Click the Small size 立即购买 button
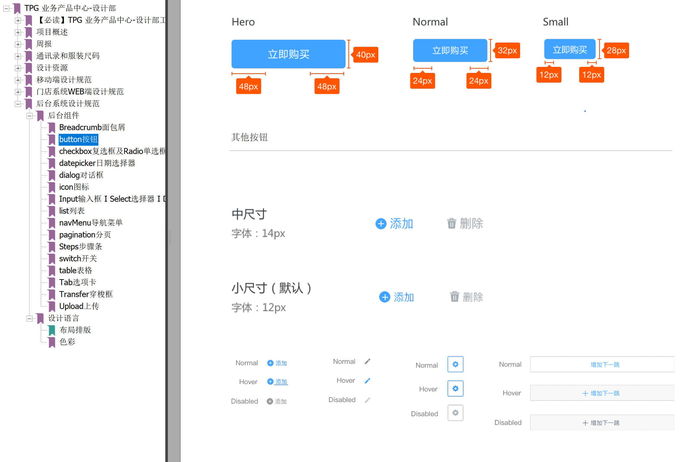Viewport: 700px width, 462px height. pyautogui.click(x=570, y=50)
